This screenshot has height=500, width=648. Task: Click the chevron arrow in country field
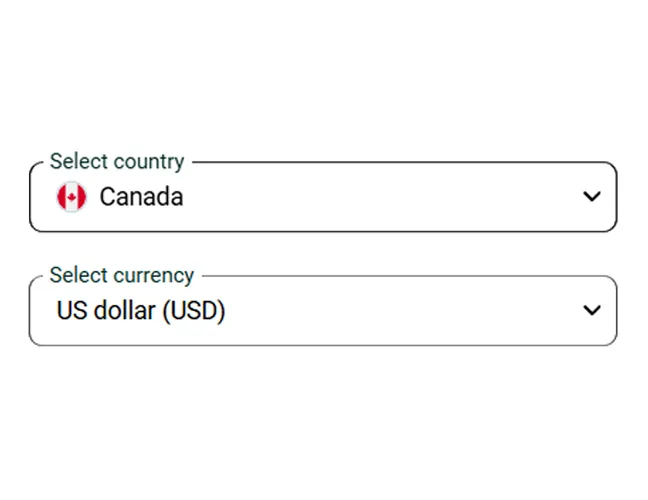pos(592,197)
